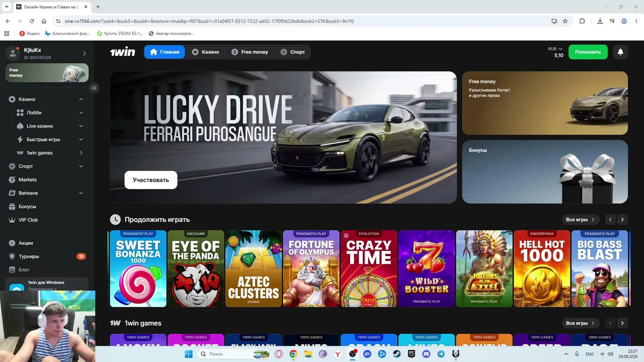The height and width of the screenshot is (362, 644).
Task: Expand the Betwave section in the sidebar
Action: tap(81, 193)
